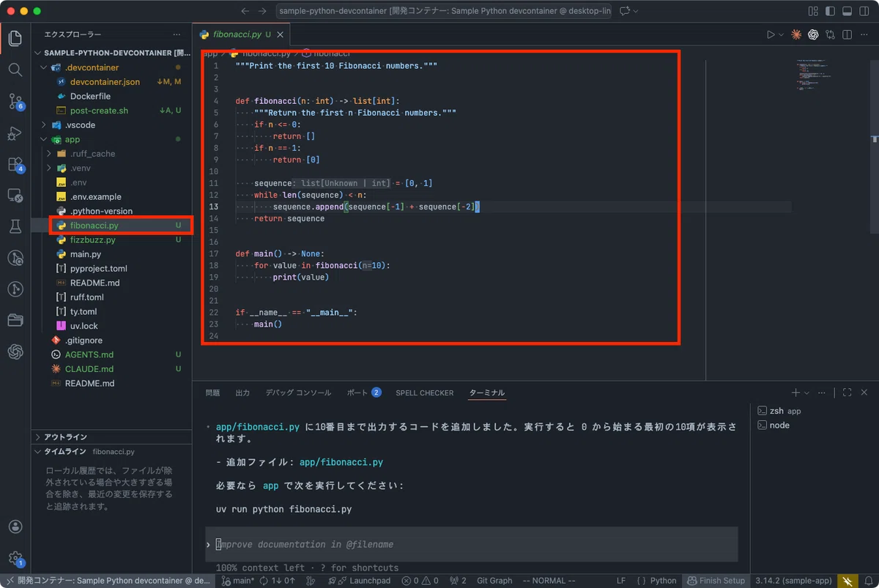Open Remote Explorer in activity bar

[x=15, y=196]
